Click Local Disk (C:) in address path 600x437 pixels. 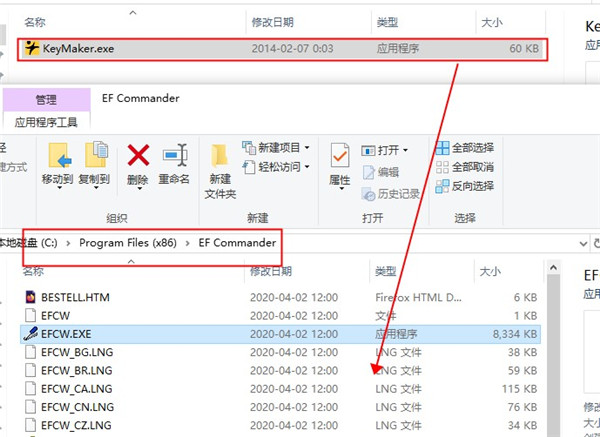click(28, 243)
